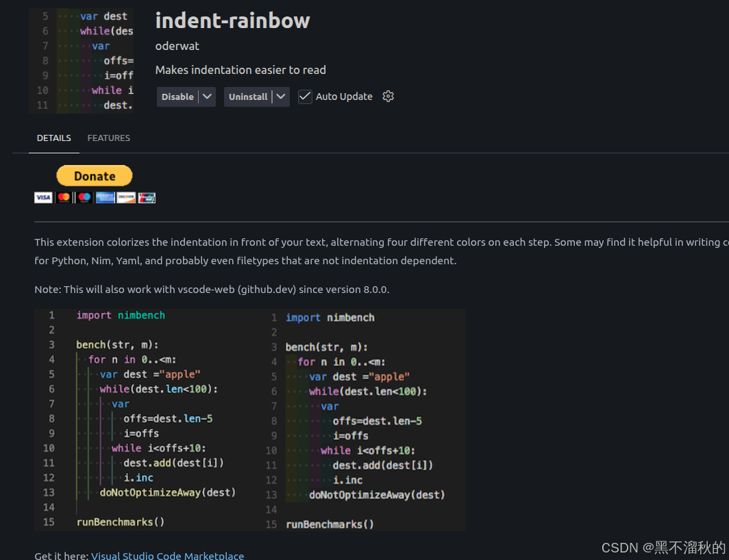Switch to the FEATURES tab

[x=109, y=138]
